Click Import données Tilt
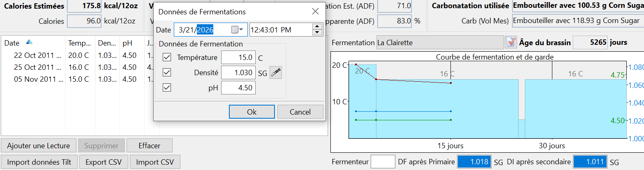644x170 pixels. (39, 162)
